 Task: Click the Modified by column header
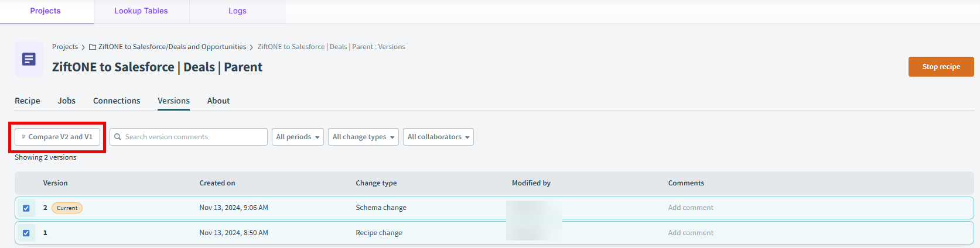tap(531, 183)
